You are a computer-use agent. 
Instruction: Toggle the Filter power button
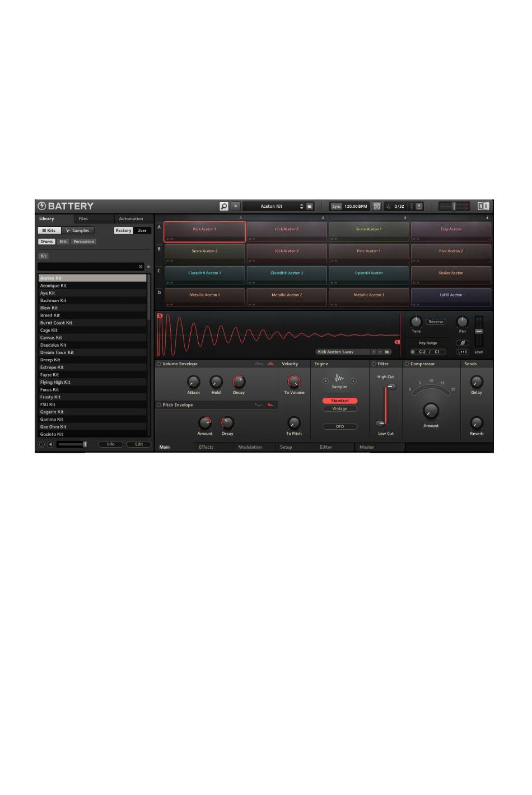374,364
